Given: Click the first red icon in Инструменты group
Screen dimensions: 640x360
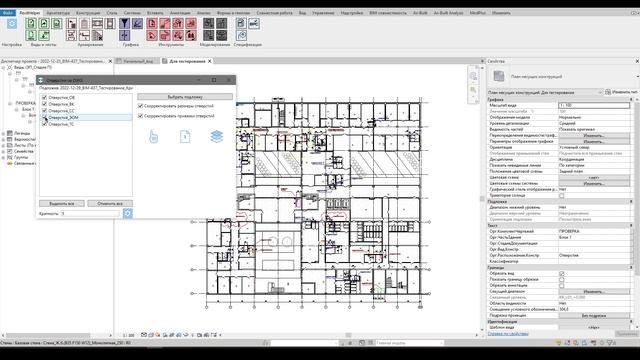Looking at the screenshot, I should (x=152, y=23).
